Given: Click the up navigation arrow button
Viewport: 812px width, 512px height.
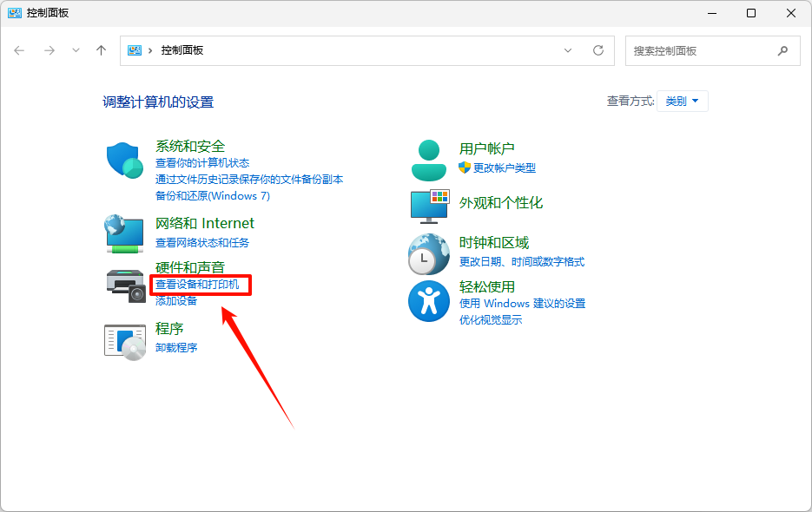Looking at the screenshot, I should 101,50.
